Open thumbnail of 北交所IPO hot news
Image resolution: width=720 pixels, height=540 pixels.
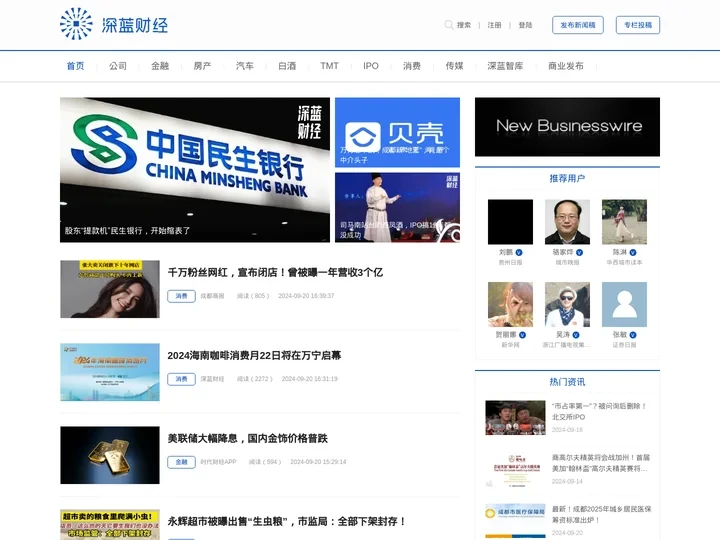point(515,417)
